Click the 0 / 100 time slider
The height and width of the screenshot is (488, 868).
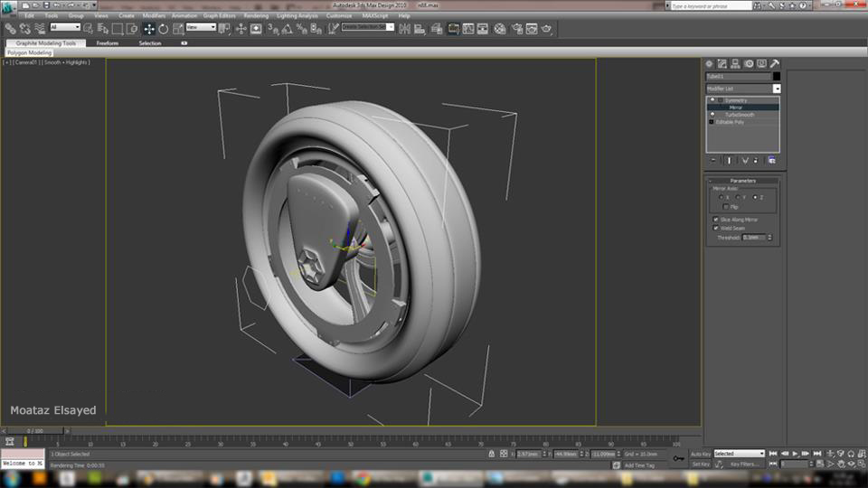coord(35,430)
